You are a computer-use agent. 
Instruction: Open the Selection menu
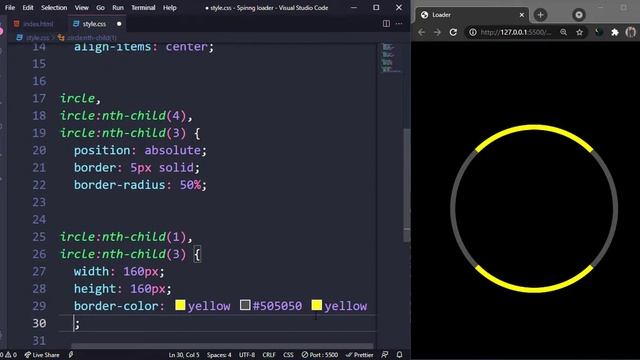54,7
